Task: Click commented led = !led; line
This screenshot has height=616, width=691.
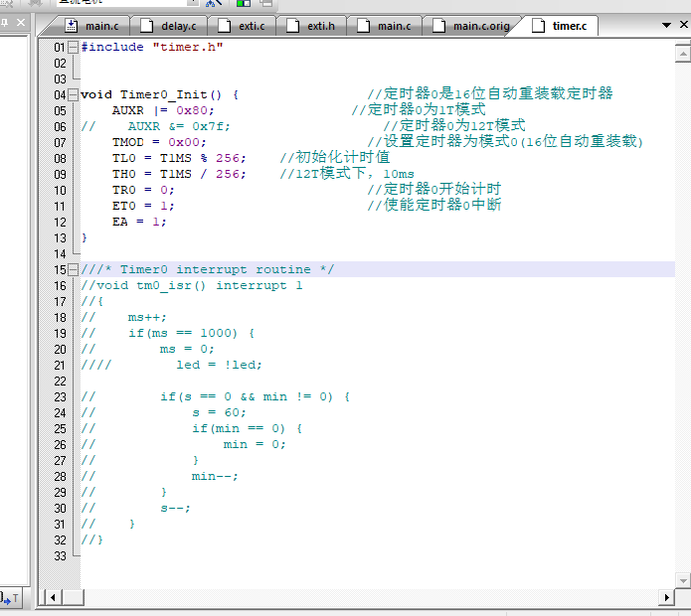Action: 172,365
